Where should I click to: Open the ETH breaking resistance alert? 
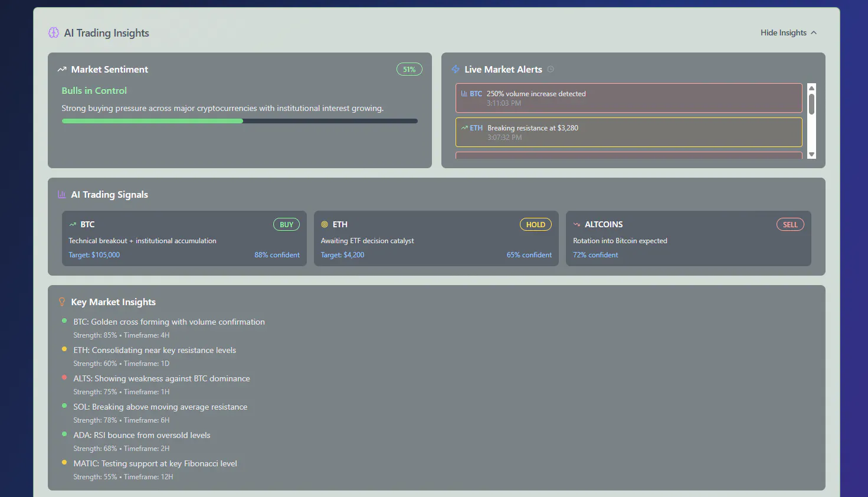pyautogui.click(x=629, y=132)
